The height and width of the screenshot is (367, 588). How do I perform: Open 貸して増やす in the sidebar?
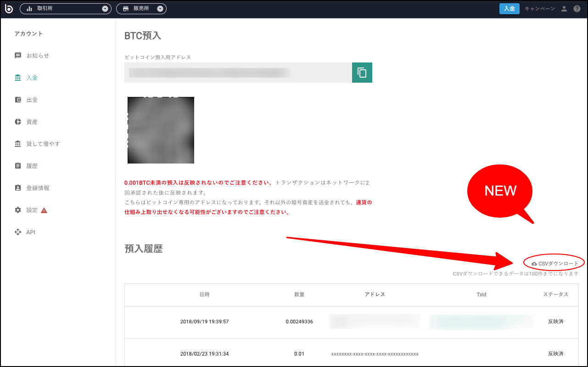[x=43, y=144]
